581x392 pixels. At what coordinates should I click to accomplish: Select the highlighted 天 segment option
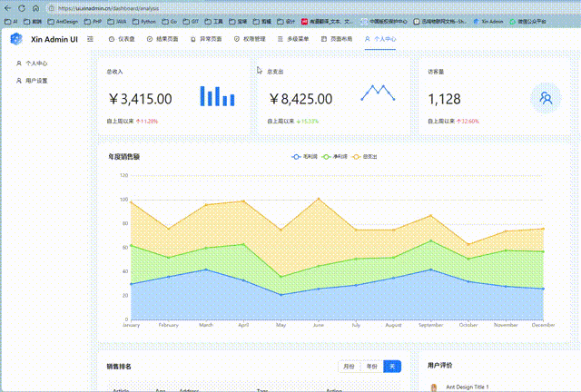tap(392, 367)
